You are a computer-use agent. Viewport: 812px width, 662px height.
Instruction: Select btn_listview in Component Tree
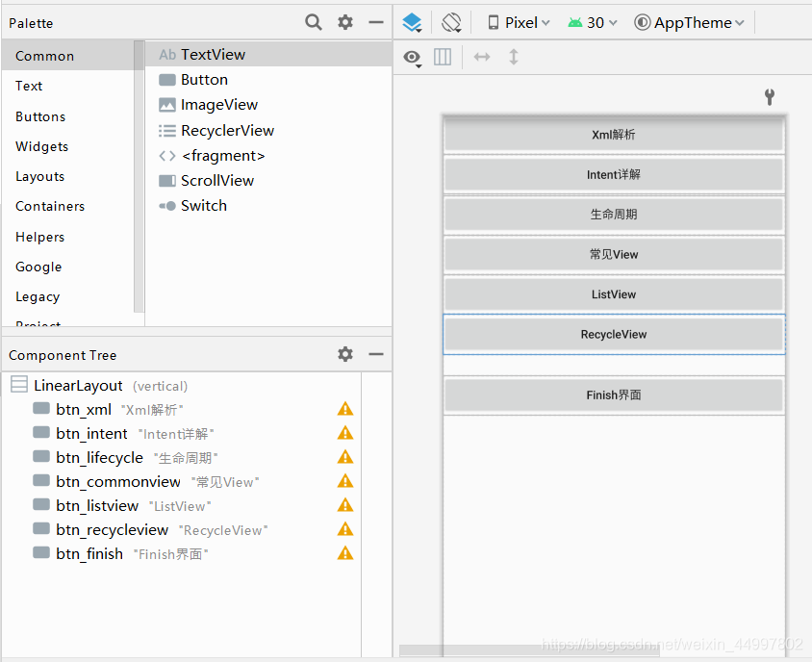click(x=181, y=505)
